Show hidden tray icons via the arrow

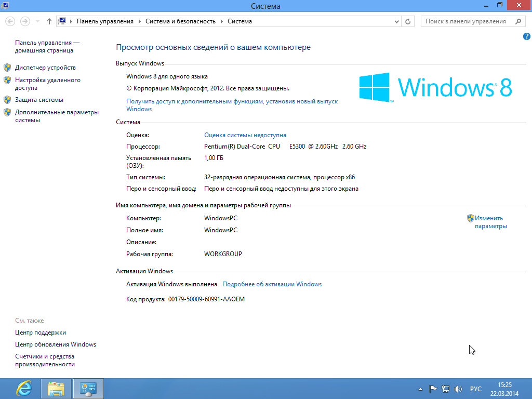click(x=420, y=389)
